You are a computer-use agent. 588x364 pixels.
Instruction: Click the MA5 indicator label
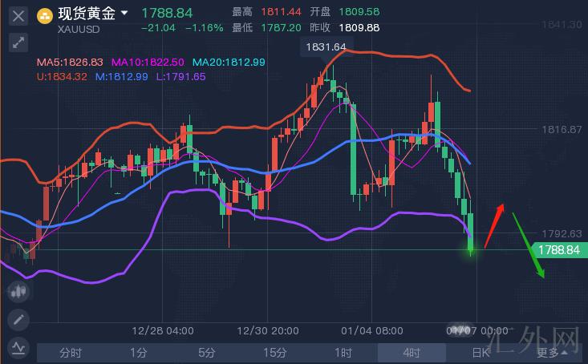tap(71, 62)
